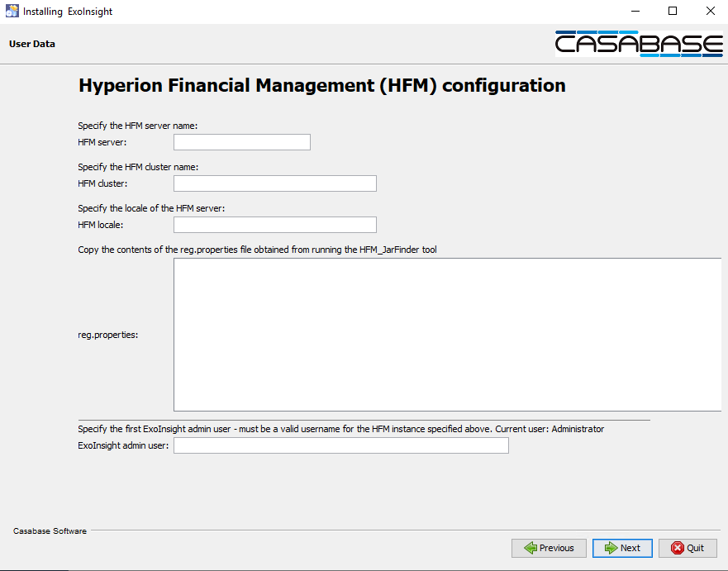
Task: Click the Casabase logo
Action: [639, 44]
